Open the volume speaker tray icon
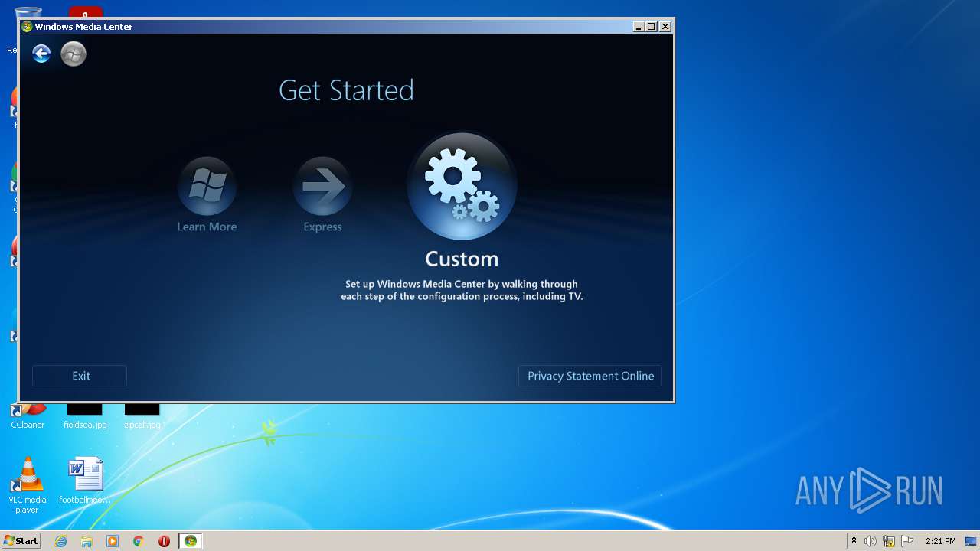 tap(871, 541)
